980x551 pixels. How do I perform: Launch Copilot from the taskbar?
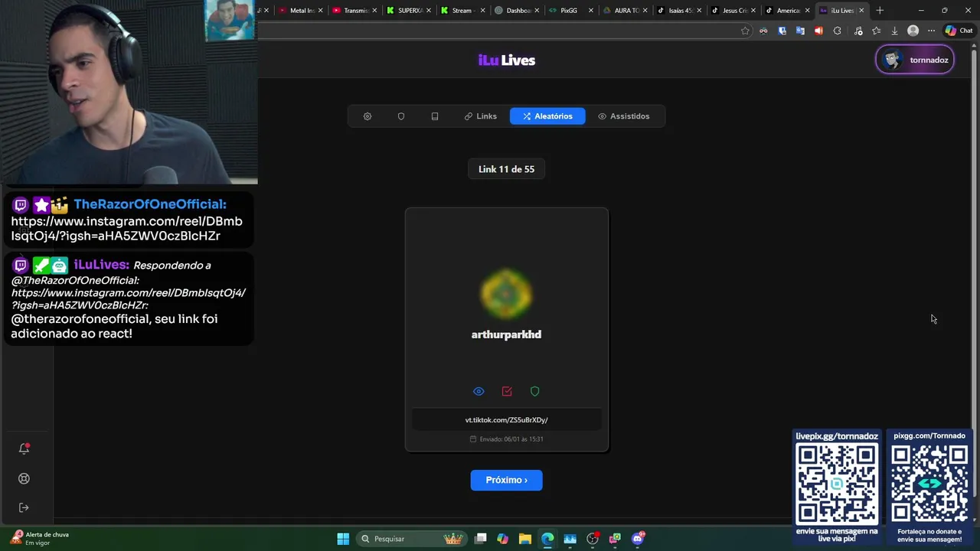click(502, 539)
